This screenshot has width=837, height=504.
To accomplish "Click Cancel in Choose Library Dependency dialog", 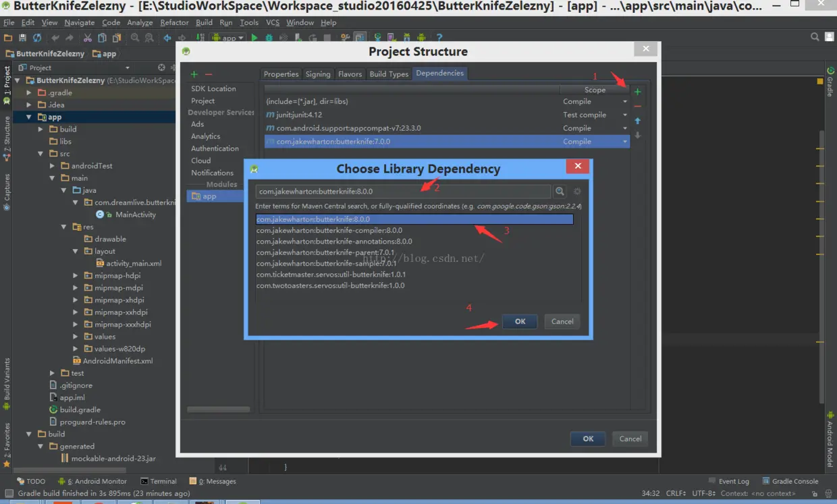I will [562, 322].
